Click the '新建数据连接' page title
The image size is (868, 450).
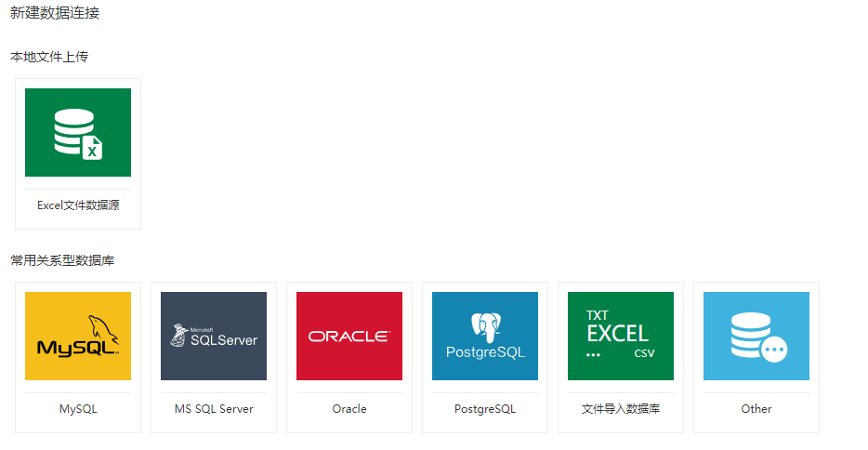pyautogui.click(x=55, y=13)
